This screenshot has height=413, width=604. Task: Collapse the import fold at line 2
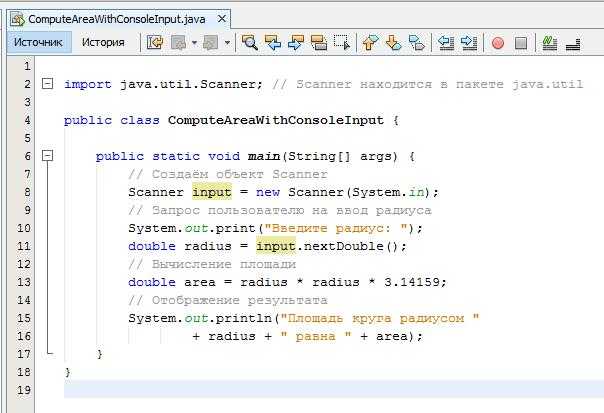[47, 83]
